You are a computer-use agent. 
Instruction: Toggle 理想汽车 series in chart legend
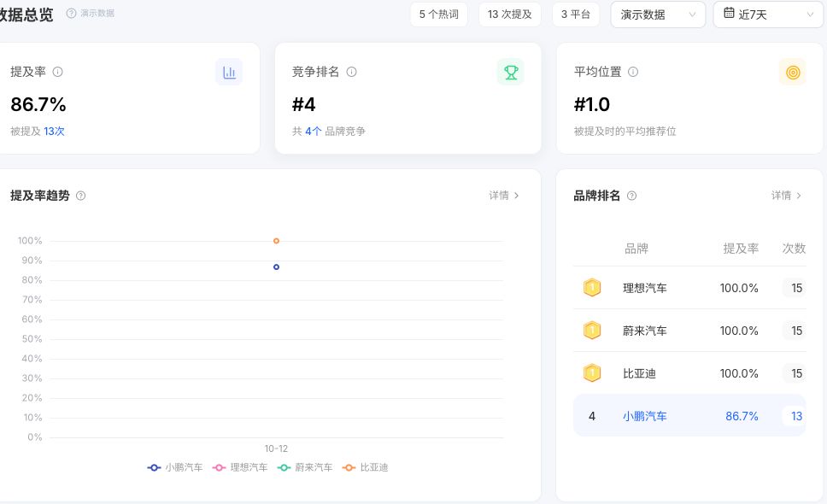click(240, 467)
